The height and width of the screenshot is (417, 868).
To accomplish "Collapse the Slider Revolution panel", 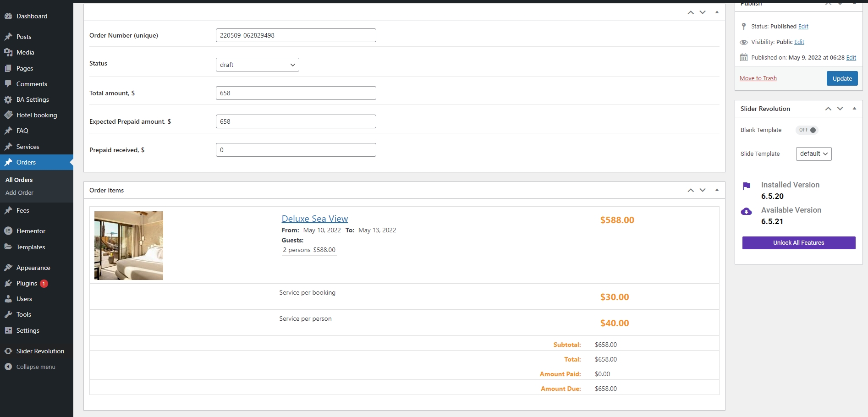I will click(x=854, y=109).
